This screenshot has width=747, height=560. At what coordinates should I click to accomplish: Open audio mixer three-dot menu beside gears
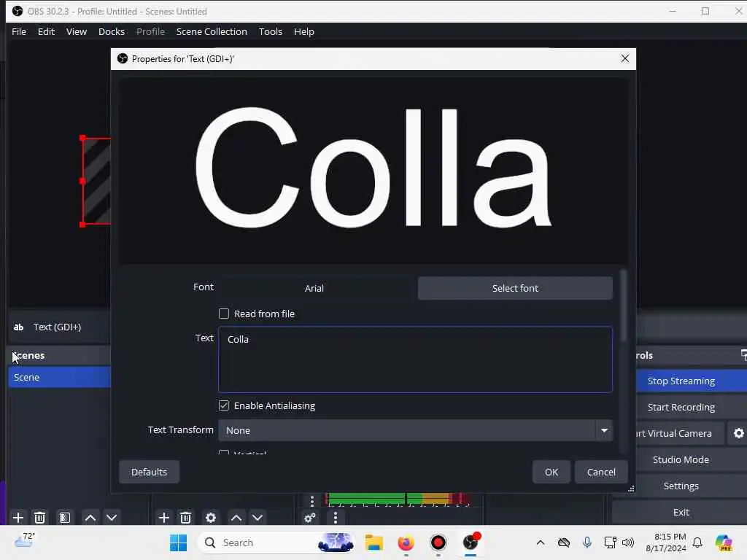coord(336,518)
